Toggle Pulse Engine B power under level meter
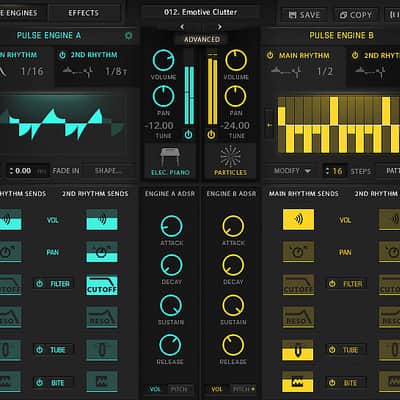Screen dimensions: 400x400 tap(211, 135)
